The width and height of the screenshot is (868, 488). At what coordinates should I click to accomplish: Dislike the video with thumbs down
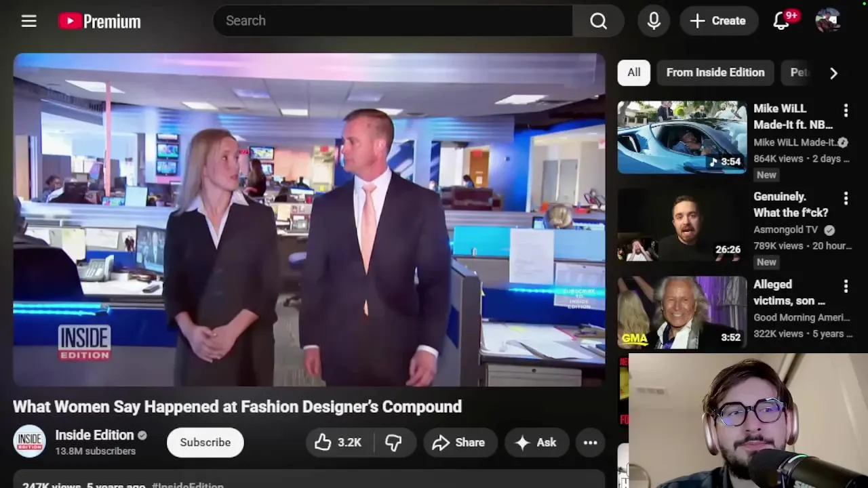[x=393, y=443]
